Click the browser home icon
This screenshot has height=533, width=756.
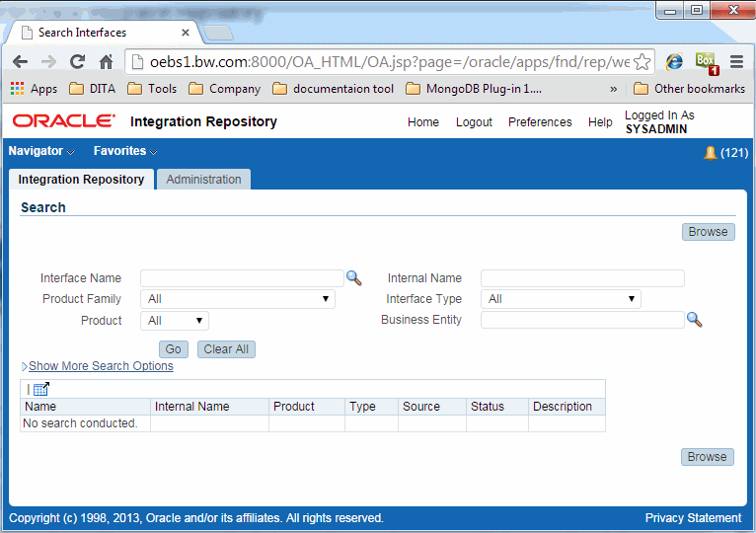(x=106, y=62)
